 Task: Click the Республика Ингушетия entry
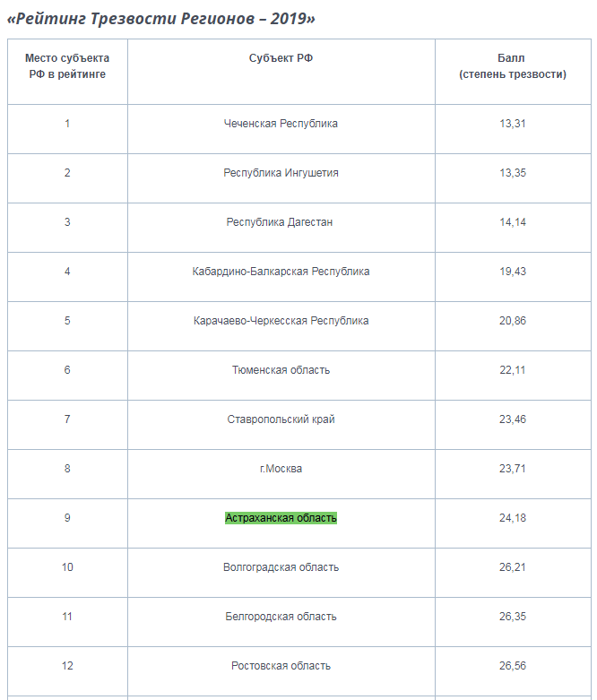(281, 173)
